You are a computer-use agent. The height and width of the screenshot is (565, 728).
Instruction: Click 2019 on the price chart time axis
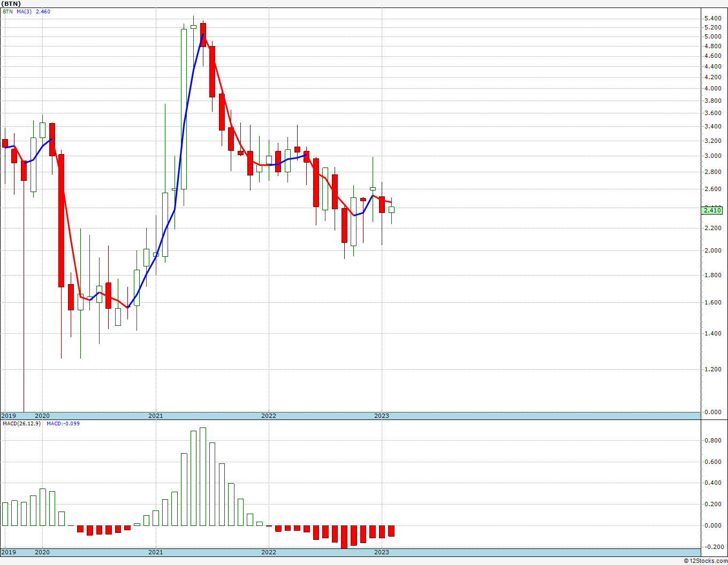pos(8,416)
